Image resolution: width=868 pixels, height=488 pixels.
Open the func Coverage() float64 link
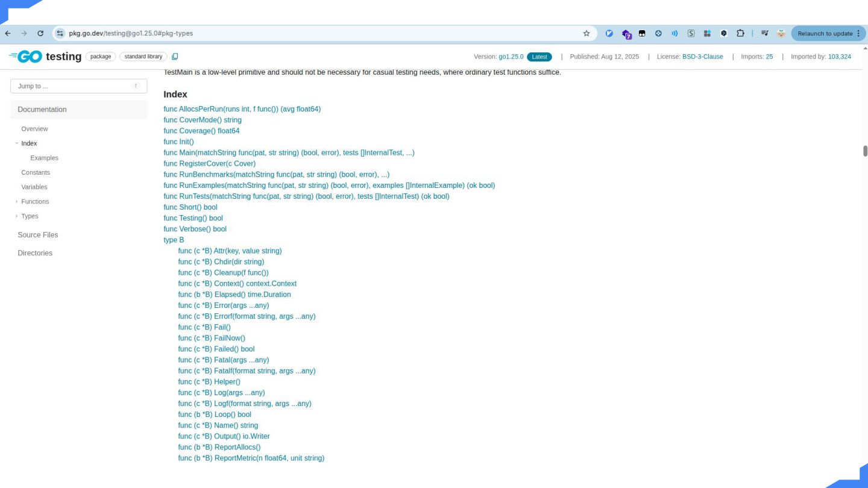point(201,131)
